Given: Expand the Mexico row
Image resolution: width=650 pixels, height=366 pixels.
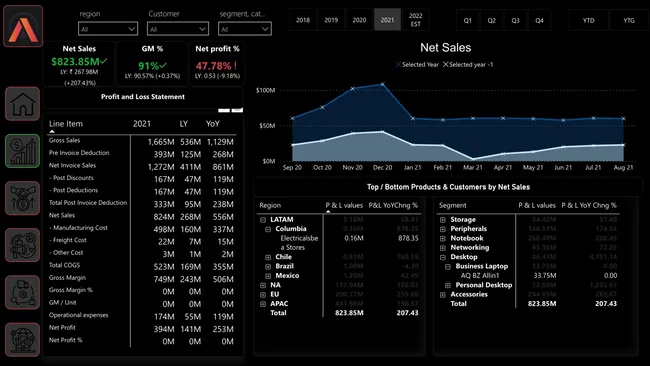Looking at the screenshot, I should (x=268, y=276).
